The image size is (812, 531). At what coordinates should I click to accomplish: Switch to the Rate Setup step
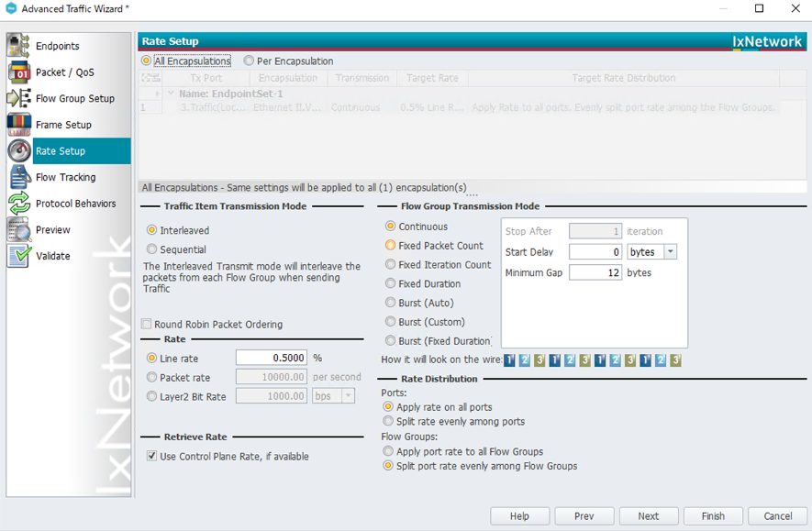point(61,151)
